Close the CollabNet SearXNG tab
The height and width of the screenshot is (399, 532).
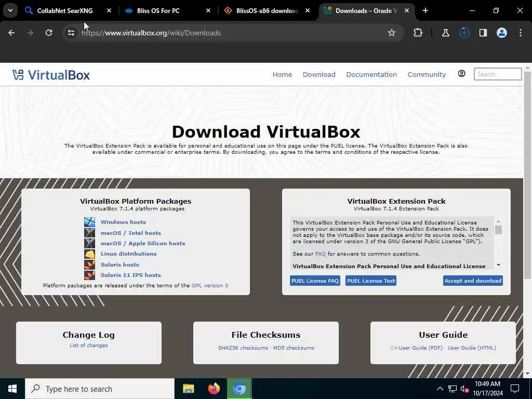coord(109,10)
